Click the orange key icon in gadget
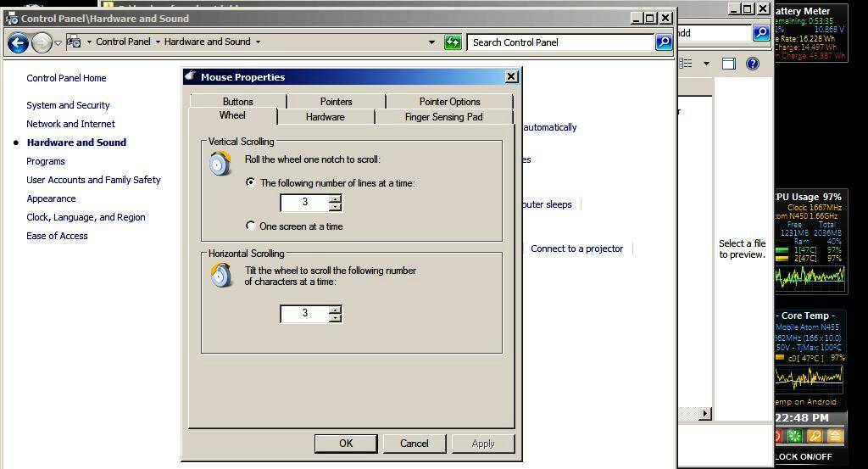This screenshot has height=469, width=868. (815, 436)
